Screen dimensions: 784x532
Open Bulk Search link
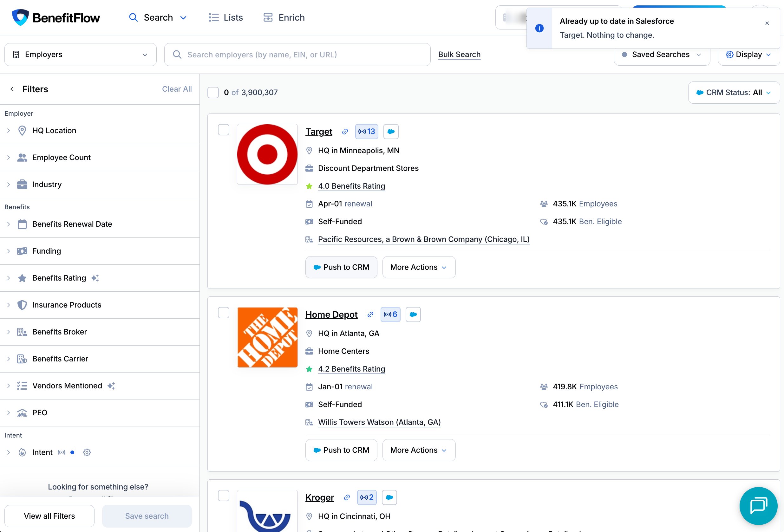459,55
